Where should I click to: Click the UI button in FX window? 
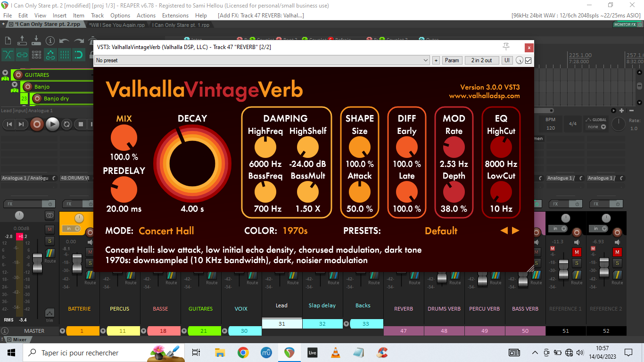point(507,60)
